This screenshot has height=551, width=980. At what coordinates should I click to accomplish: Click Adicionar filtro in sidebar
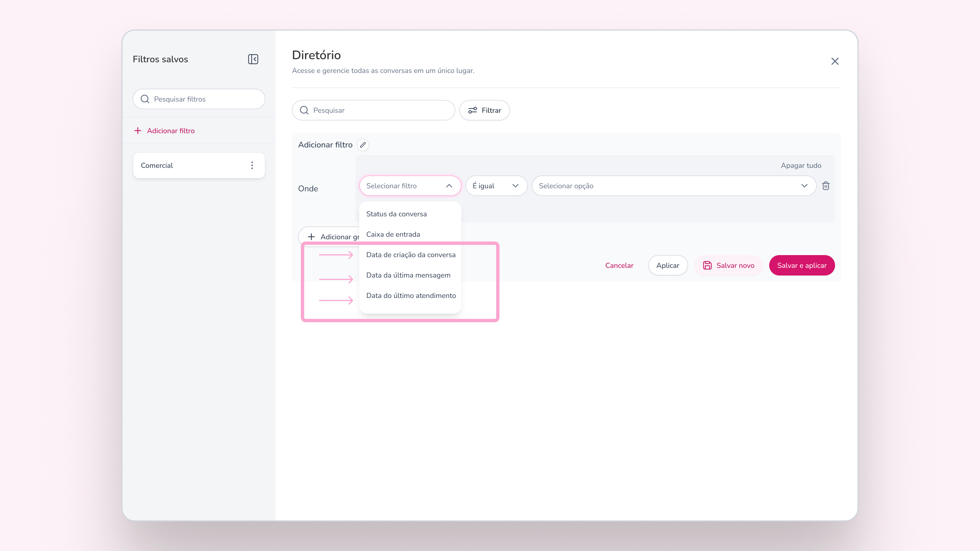pyautogui.click(x=164, y=131)
